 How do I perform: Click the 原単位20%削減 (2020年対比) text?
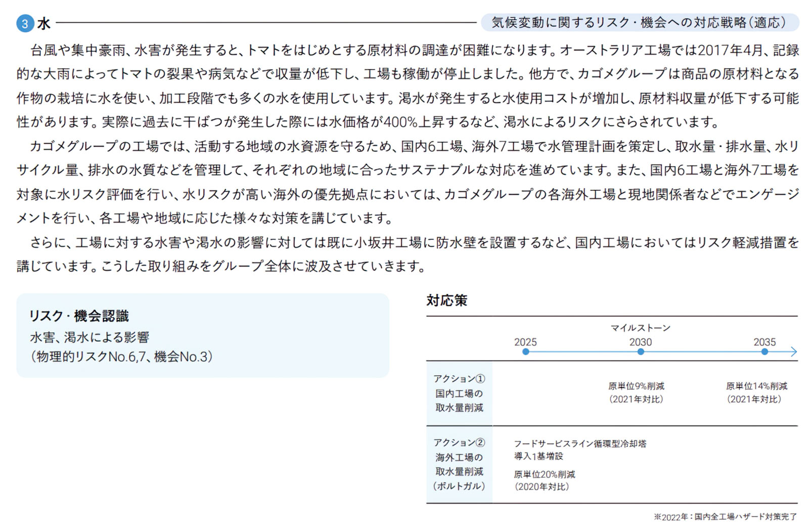(544, 480)
